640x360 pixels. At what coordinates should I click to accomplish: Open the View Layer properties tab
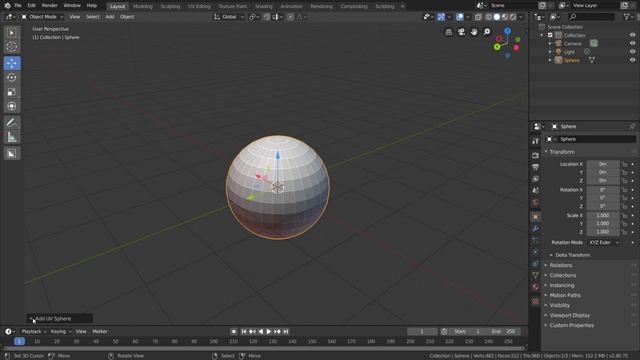(x=536, y=179)
